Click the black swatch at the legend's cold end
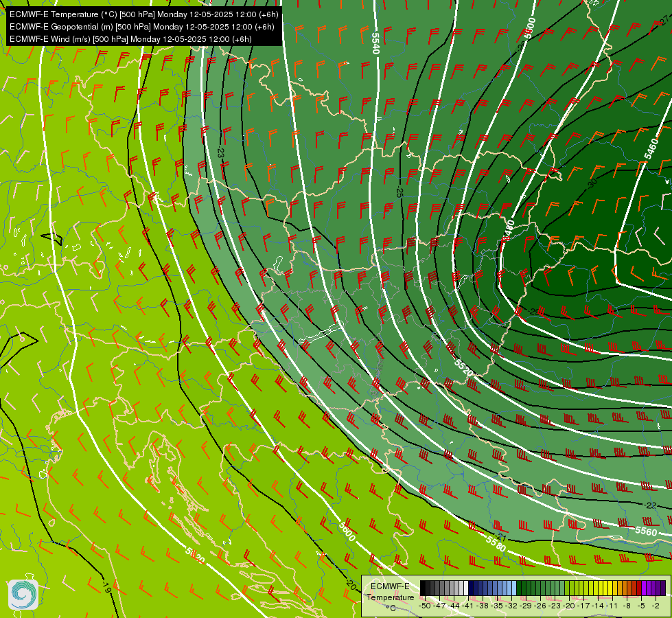 coord(423,588)
